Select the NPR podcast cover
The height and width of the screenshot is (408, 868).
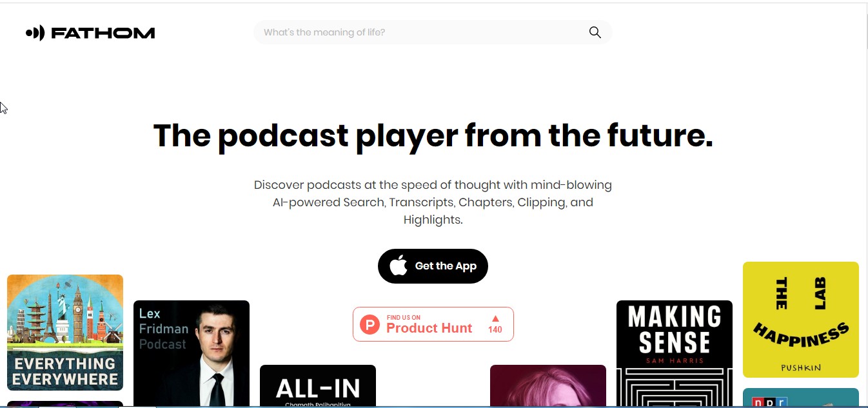pyautogui.click(x=801, y=397)
